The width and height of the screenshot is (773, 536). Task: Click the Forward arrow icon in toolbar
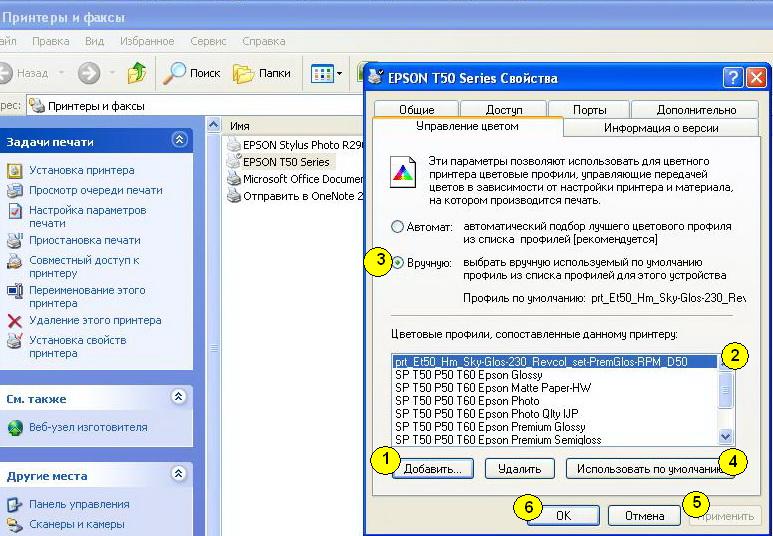point(89,73)
